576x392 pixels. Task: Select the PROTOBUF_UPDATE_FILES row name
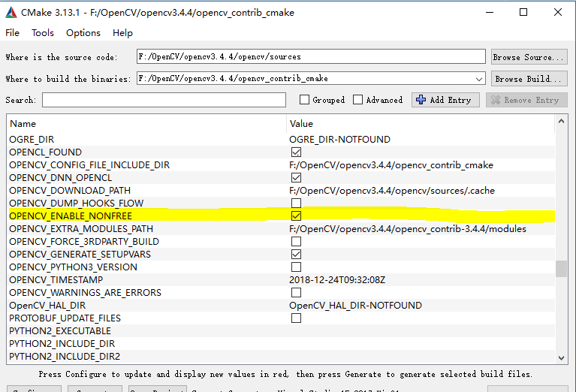pyautogui.click(x=65, y=318)
